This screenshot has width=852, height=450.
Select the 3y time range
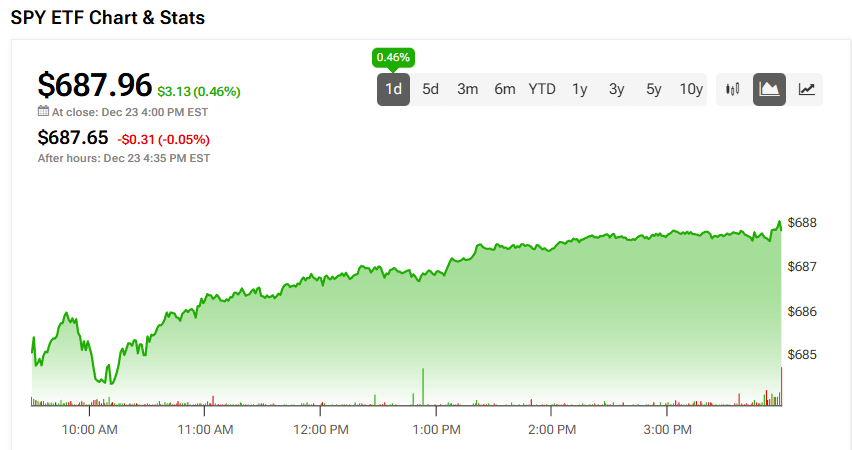pos(616,89)
